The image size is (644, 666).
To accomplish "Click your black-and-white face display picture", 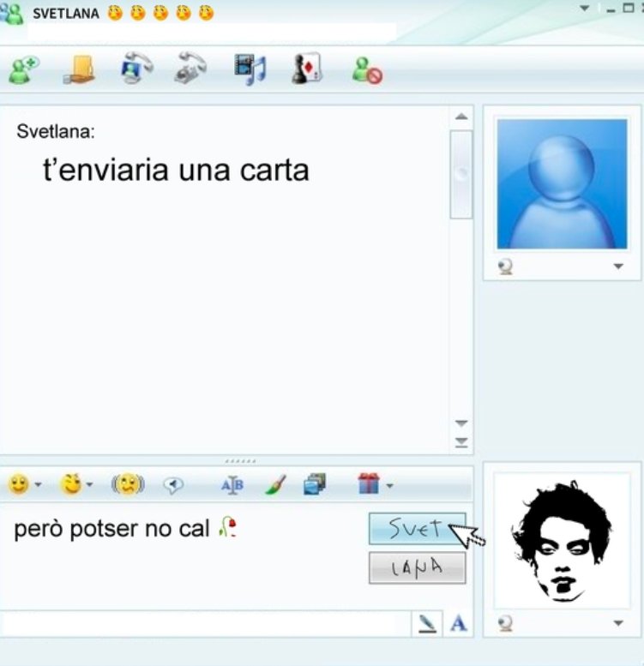I will [562, 541].
